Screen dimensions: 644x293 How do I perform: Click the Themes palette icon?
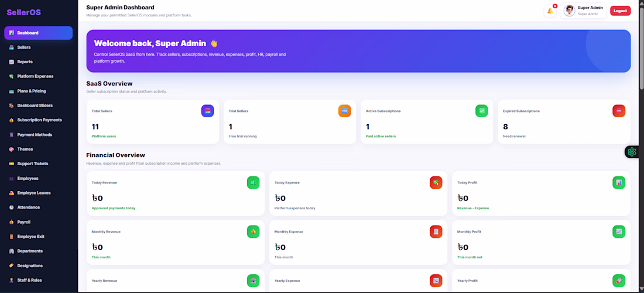[12, 149]
